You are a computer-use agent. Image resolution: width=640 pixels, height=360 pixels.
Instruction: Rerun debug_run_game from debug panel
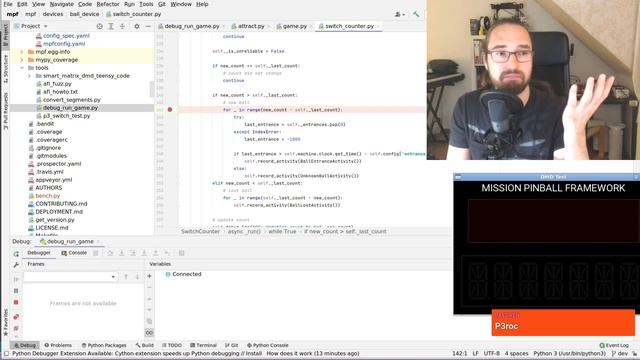[16, 253]
